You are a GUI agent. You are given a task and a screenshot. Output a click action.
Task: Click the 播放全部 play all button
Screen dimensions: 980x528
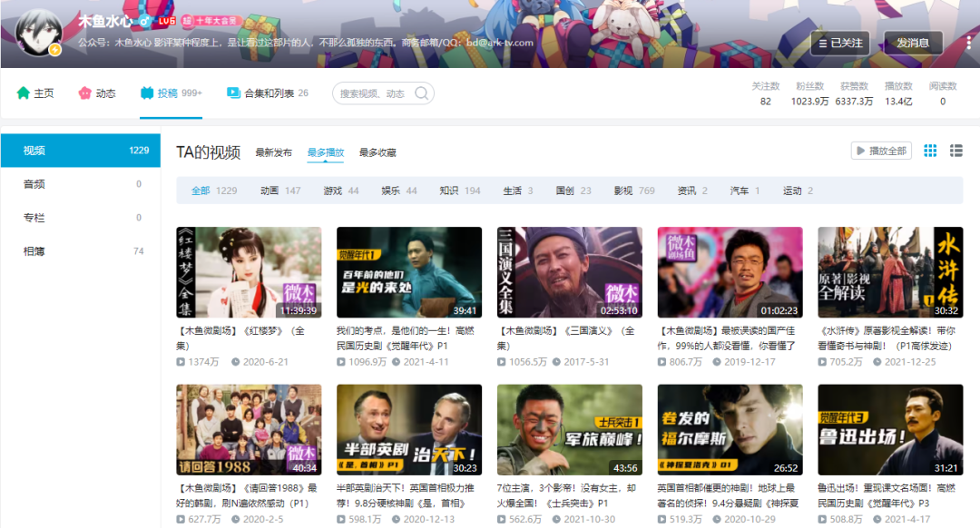[x=881, y=151]
